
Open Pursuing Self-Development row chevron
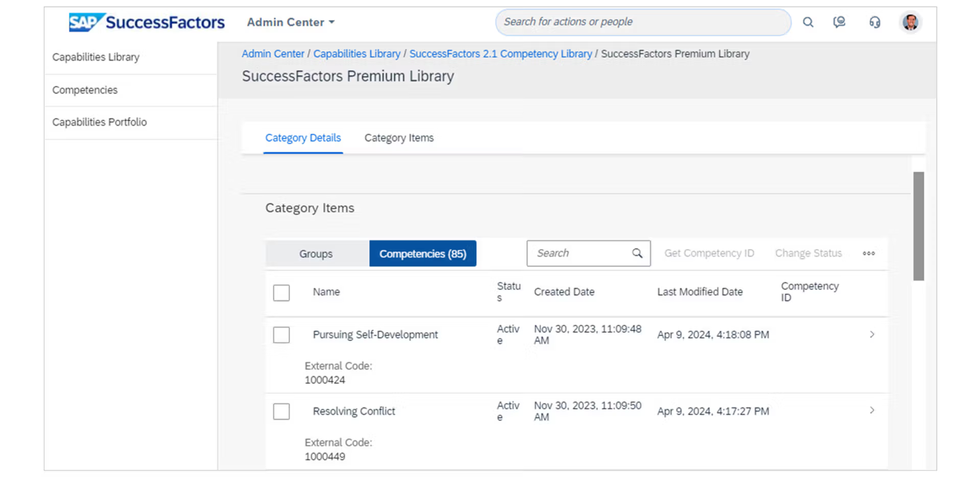click(x=872, y=334)
